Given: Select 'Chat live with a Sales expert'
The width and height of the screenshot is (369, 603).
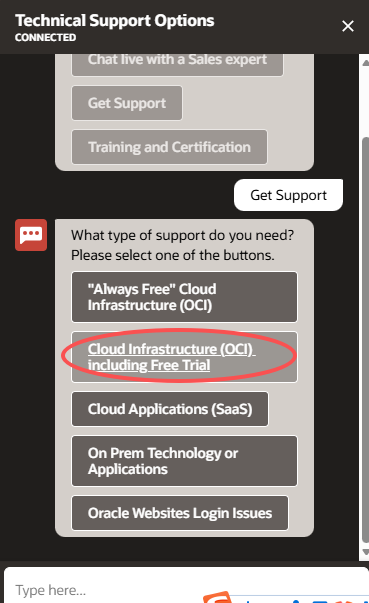Looking at the screenshot, I should point(177,62).
